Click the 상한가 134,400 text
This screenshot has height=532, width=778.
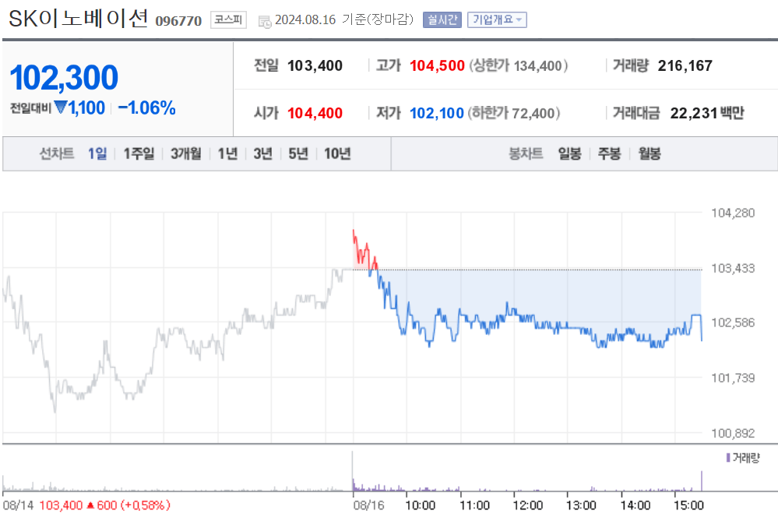click(x=518, y=65)
